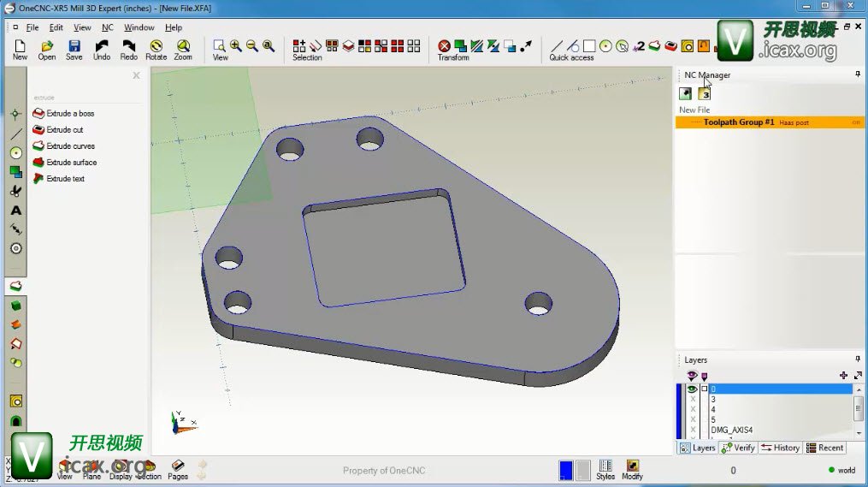
Task: Expand the Layers panel with resize arrow
Action: click(x=858, y=375)
